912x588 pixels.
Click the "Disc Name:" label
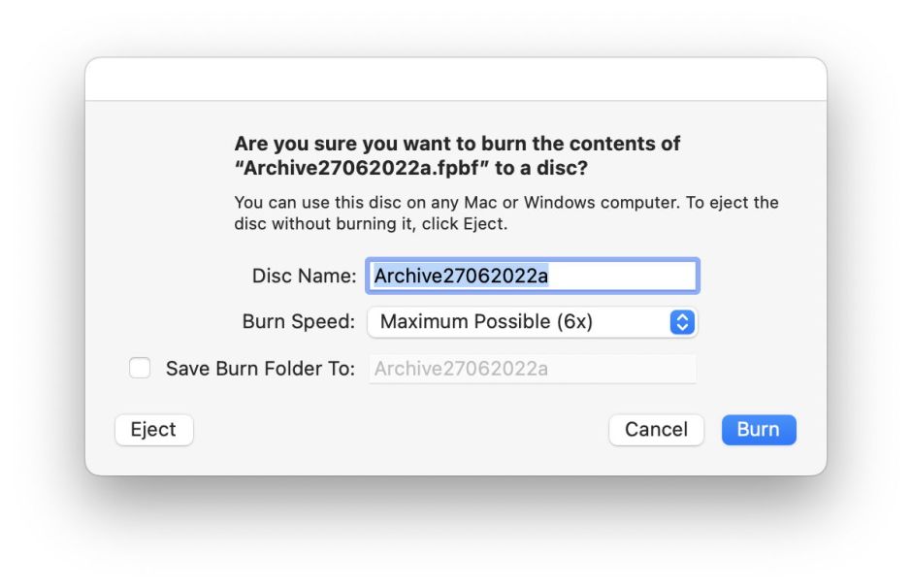pos(304,277)
